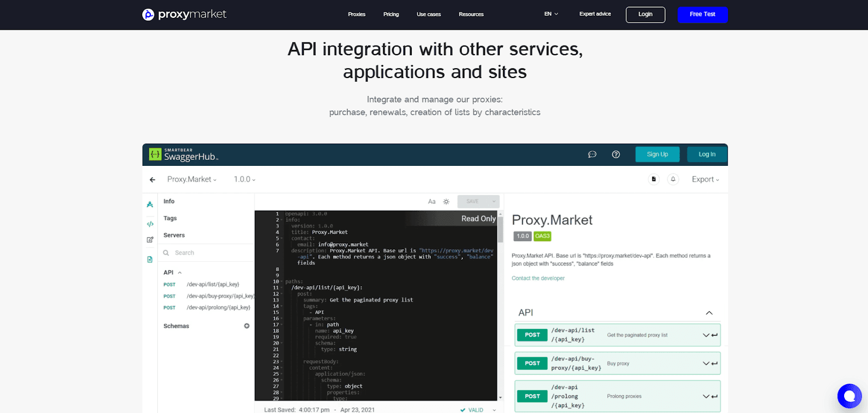Click the proxymarket logo

point(184,14)
